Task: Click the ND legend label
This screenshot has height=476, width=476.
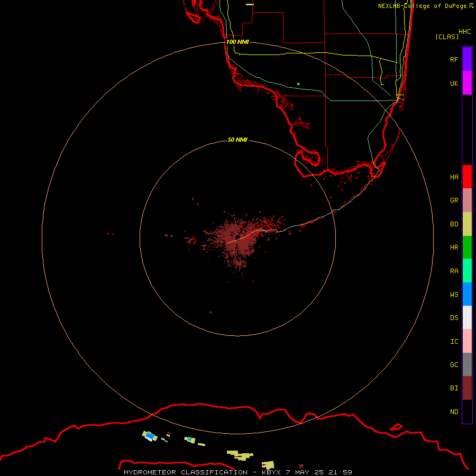Action: pyautogui.click(x=454, y=411)
